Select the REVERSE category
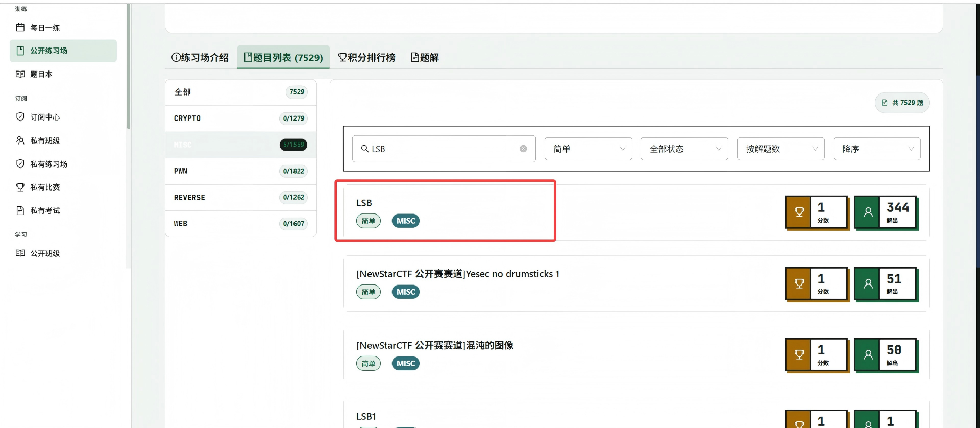 (x=241, y=198)
